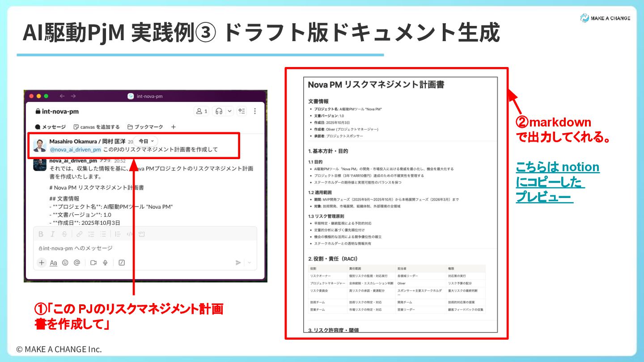Open Masahiro Okamura's profile avatar

click(40, 145)
